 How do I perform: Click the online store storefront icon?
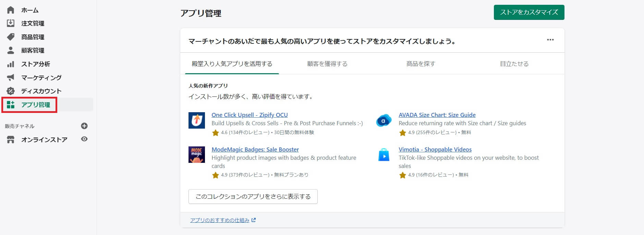coord(11,140)
